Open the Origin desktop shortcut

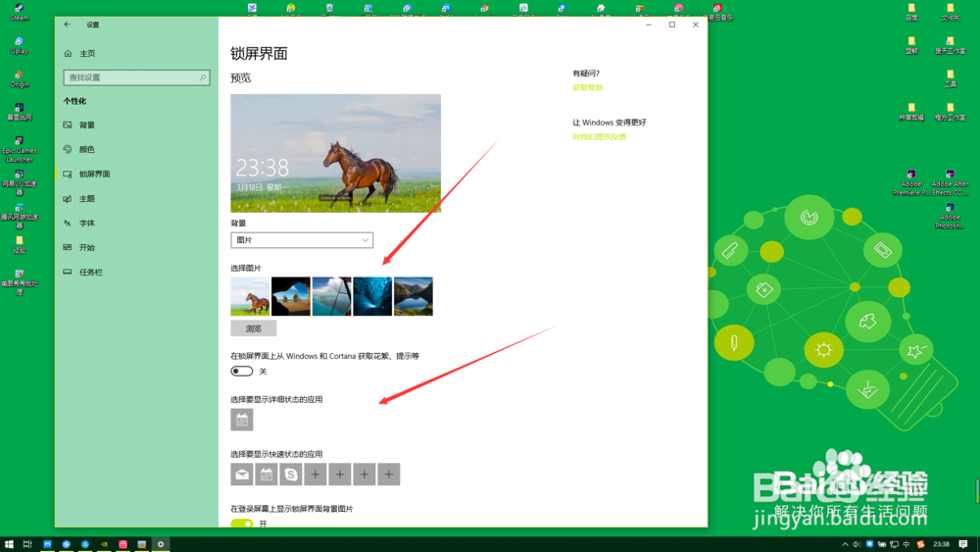pos(20,78)
